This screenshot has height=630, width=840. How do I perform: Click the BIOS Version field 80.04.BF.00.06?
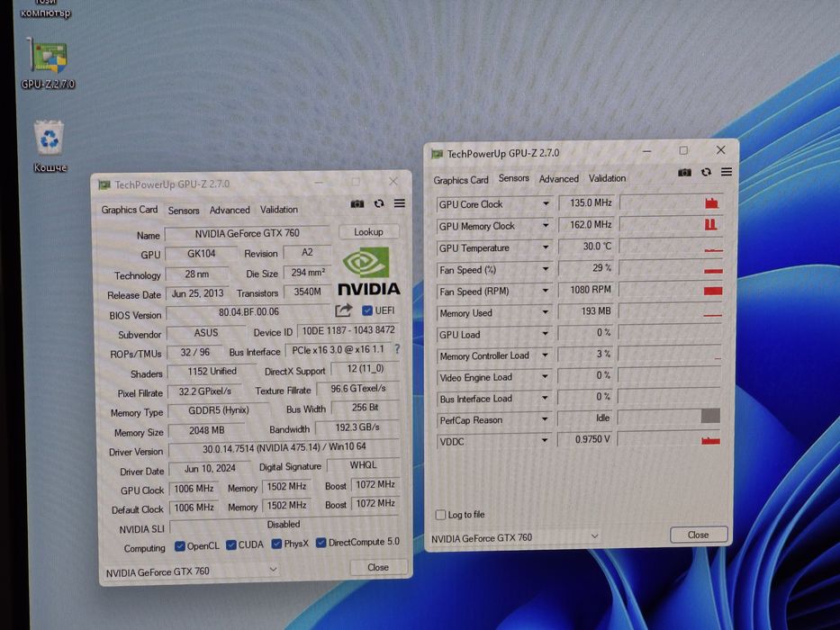click(x=248, y=311)
